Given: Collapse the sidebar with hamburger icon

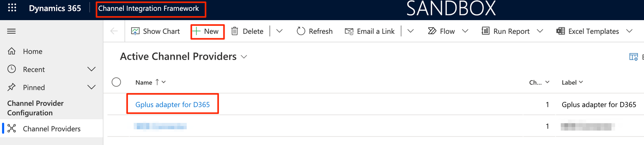Looking at the screenshot, I should pos(11,31).
